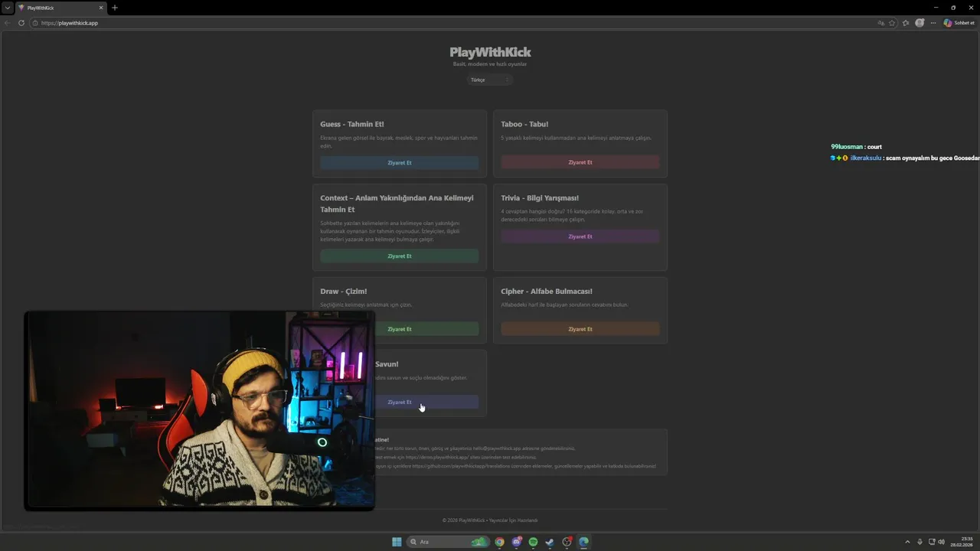
Task: Bookmark this page with the star icon
Action: coord(892,23)
